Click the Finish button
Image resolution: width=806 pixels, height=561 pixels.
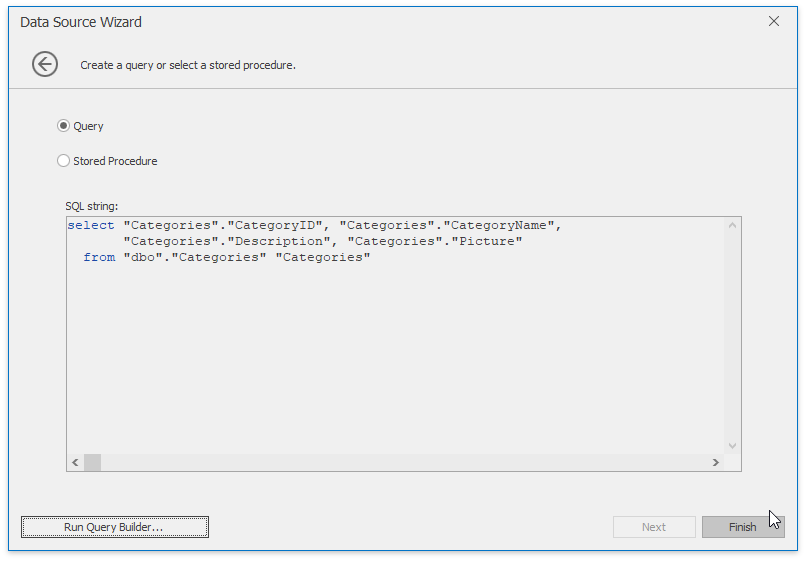point(743,527)
